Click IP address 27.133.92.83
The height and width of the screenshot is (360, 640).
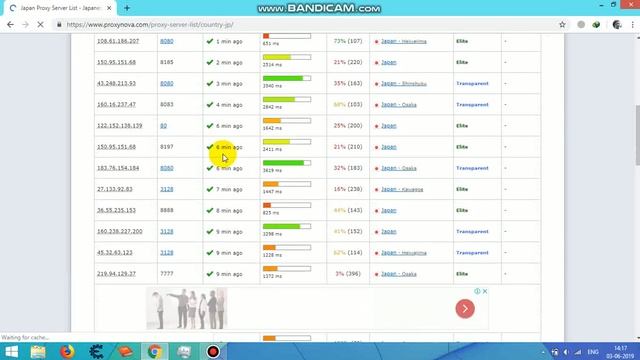[115, 189]
